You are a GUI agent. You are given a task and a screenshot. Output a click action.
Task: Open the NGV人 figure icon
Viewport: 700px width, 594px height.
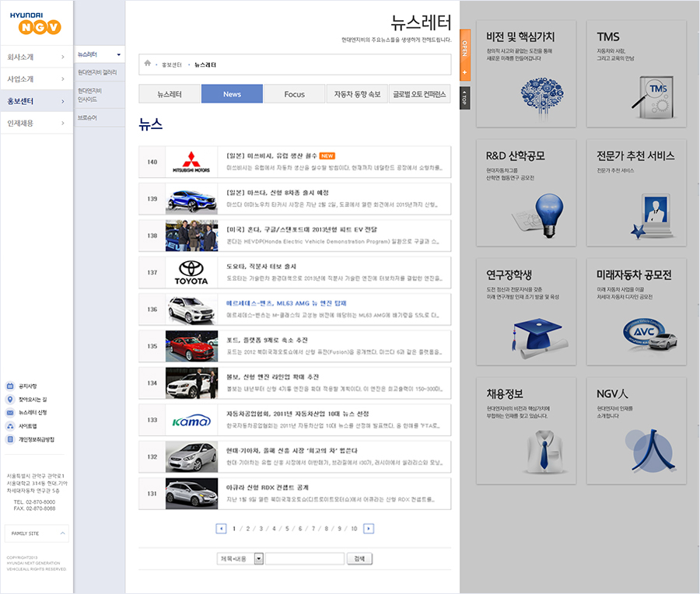coord(651,451)
